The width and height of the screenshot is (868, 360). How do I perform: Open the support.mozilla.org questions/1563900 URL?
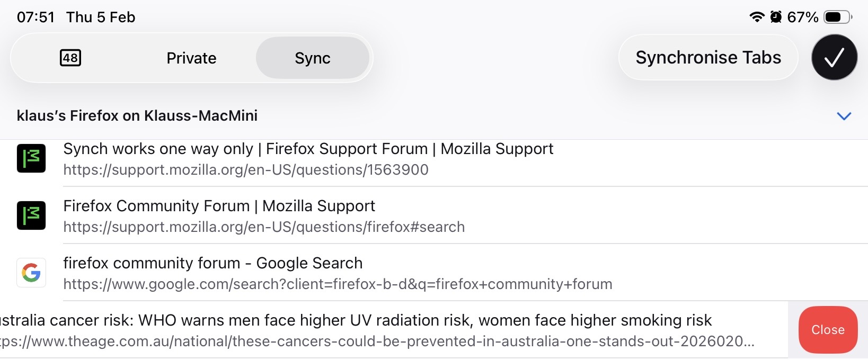pyautogui.click(x=246, y=170)
